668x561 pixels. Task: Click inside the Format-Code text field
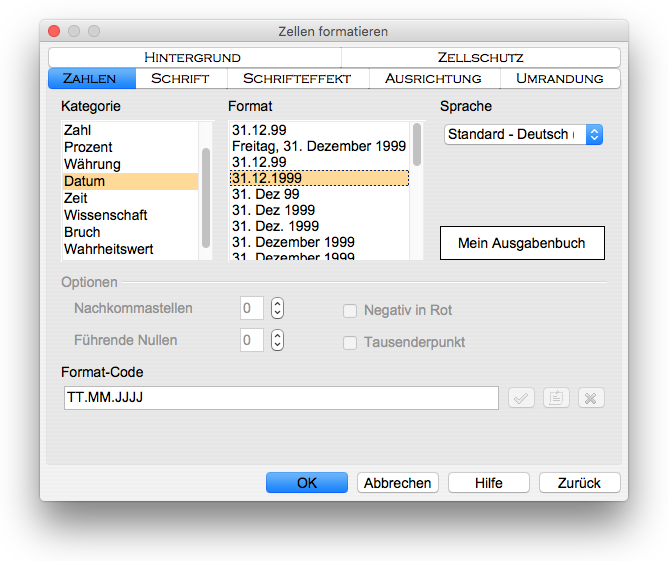pos(280,398)
